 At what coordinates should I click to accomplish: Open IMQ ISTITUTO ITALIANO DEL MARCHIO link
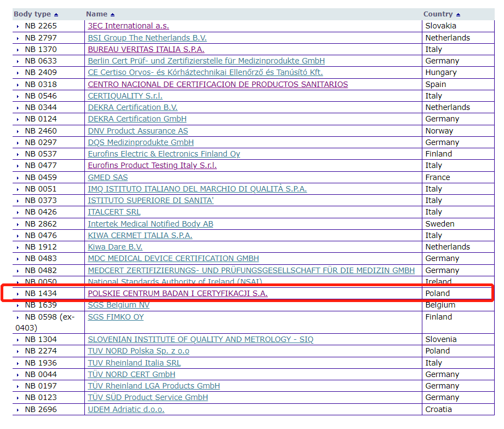click(x=197, y=189)
